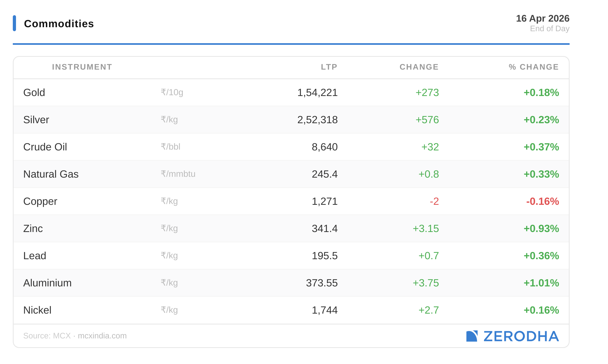608x364 pixels.
Task: Click the 16 Apr 2026 date
Action: 542,18
